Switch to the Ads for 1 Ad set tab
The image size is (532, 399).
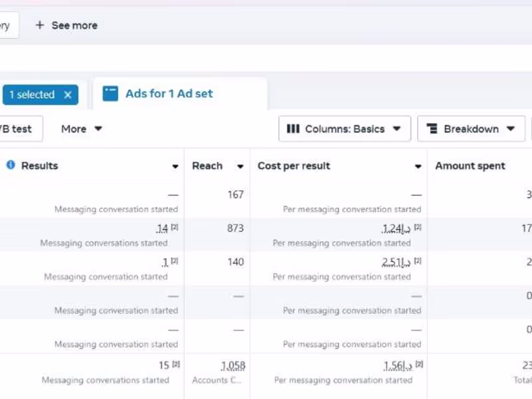click(169, 93)
